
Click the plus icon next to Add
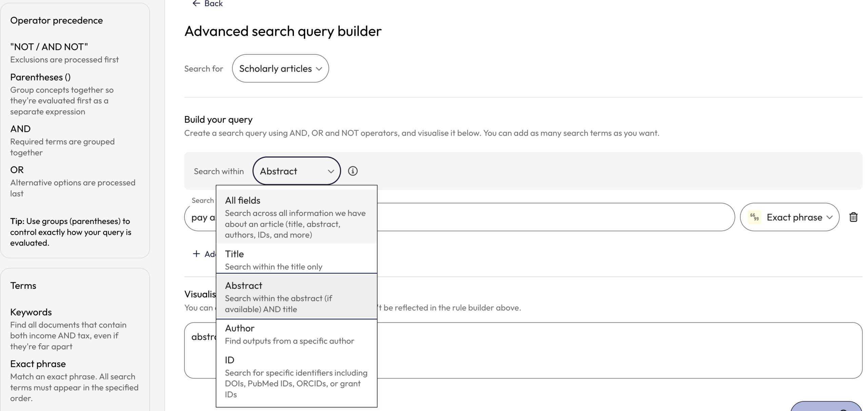click(x=196, y=253)
